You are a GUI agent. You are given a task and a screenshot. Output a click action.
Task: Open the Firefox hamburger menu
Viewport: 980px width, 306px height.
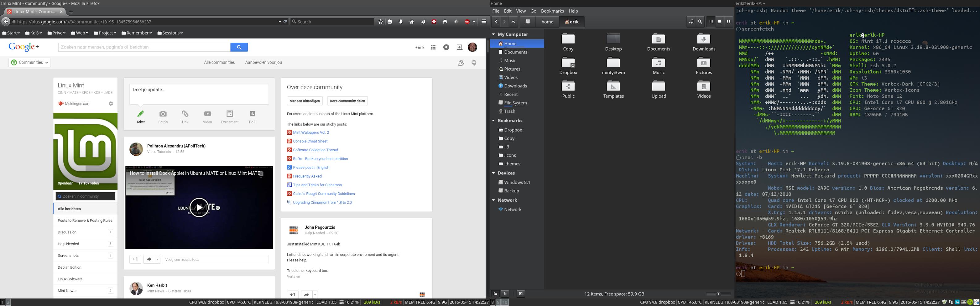click(x=484, y=22)
